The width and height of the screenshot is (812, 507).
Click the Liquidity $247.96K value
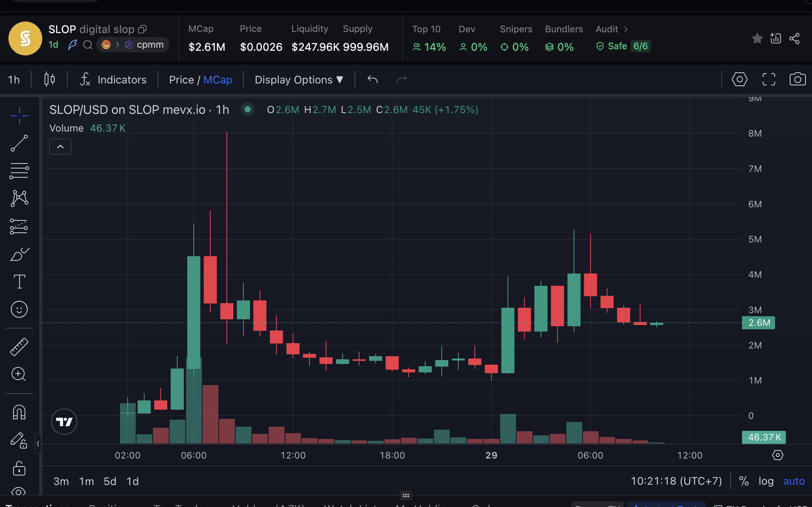[315, 47]
